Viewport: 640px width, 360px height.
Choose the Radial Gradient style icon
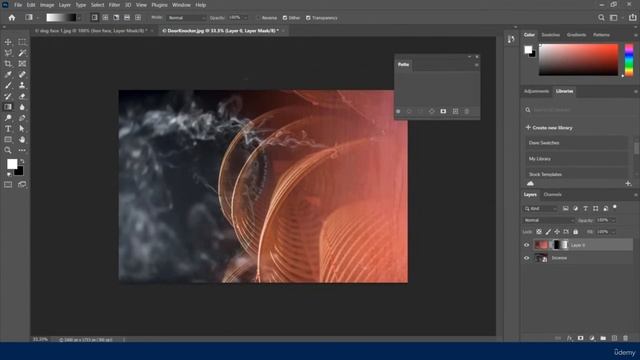(x=105, y=18)
